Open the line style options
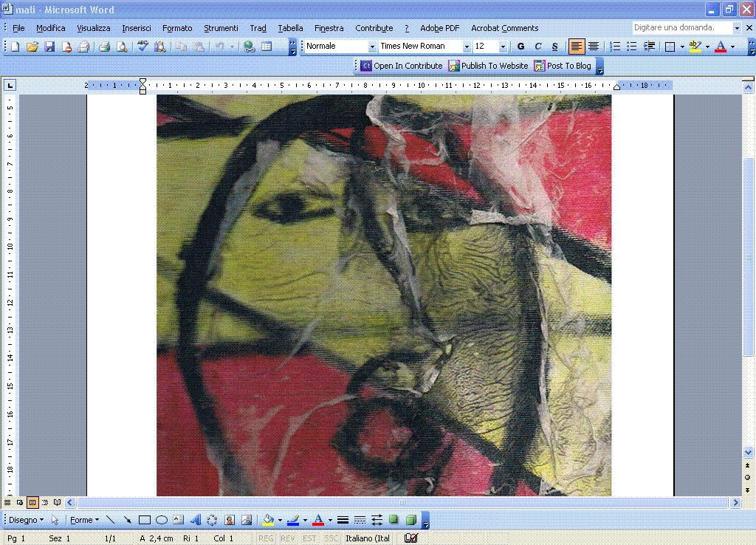Viewport: 756px width, 545px height. [x=343, y=520]
